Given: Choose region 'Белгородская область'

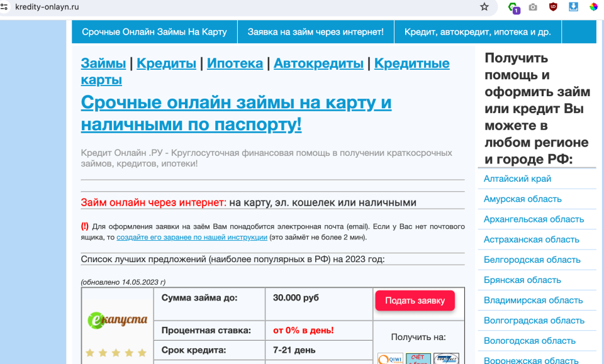Looking at the screenshot, I should click(532, 260).
